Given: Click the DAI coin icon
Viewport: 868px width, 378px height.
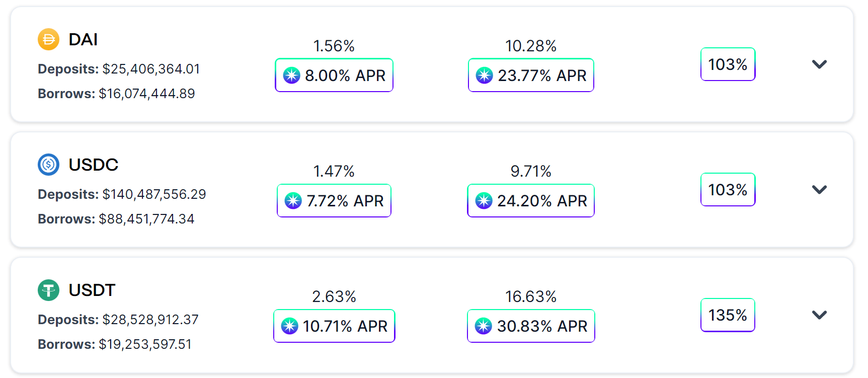Looking at the screenshot, I should (x=49, y=39).
